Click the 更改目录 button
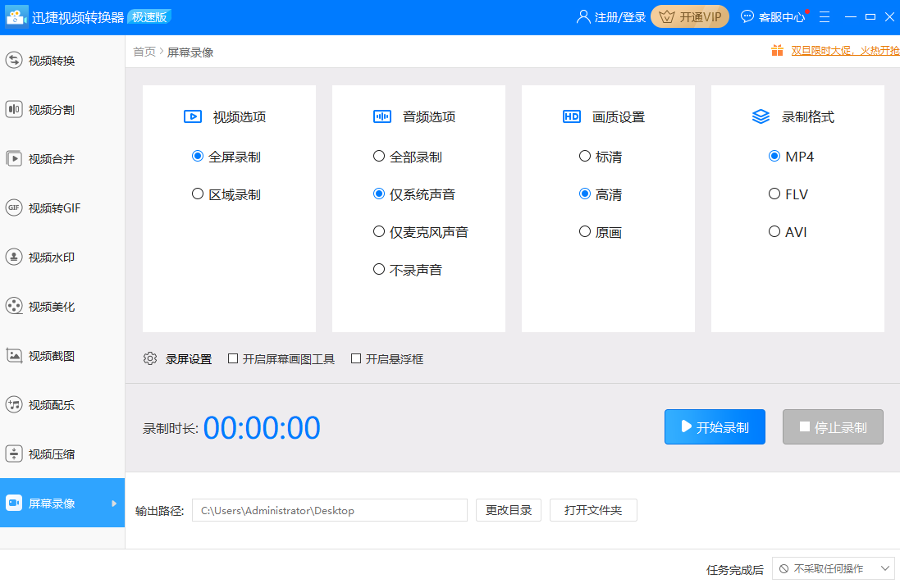This screenshot has height=588, width=900. (509, 510)
